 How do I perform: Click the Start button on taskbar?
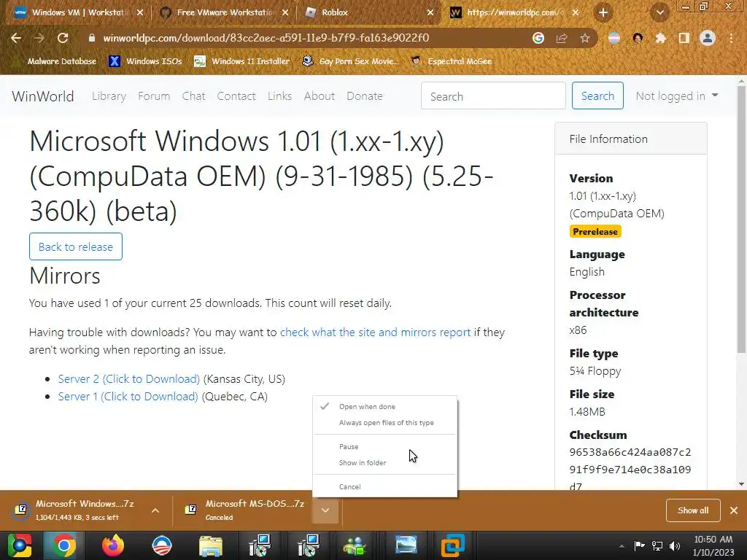click(x=19, y=545)
